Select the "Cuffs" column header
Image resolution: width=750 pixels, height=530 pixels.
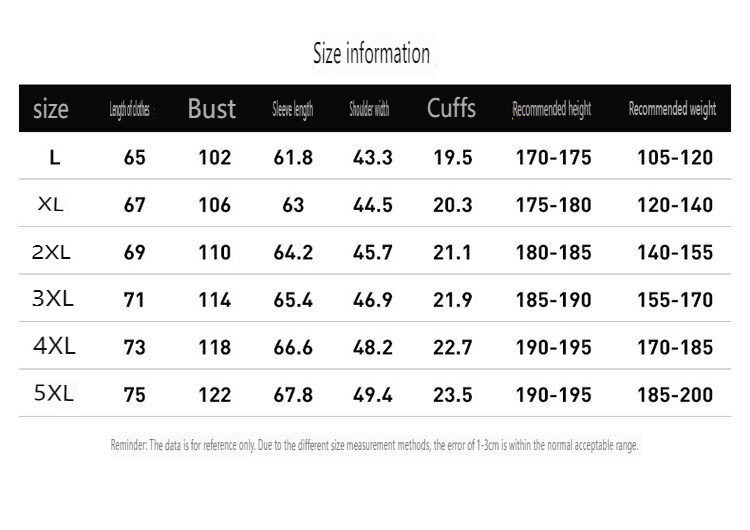pyautogui.click(x=452, y=108)
